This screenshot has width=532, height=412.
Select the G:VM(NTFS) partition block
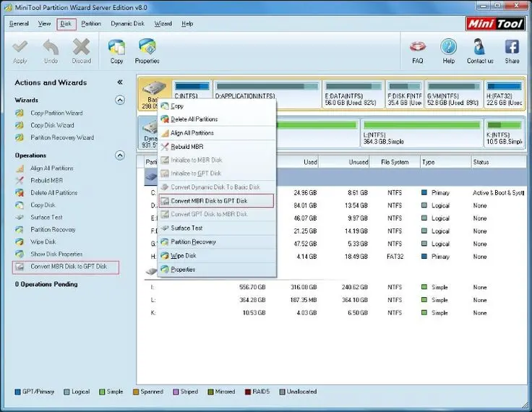click(x=453, y=94)
